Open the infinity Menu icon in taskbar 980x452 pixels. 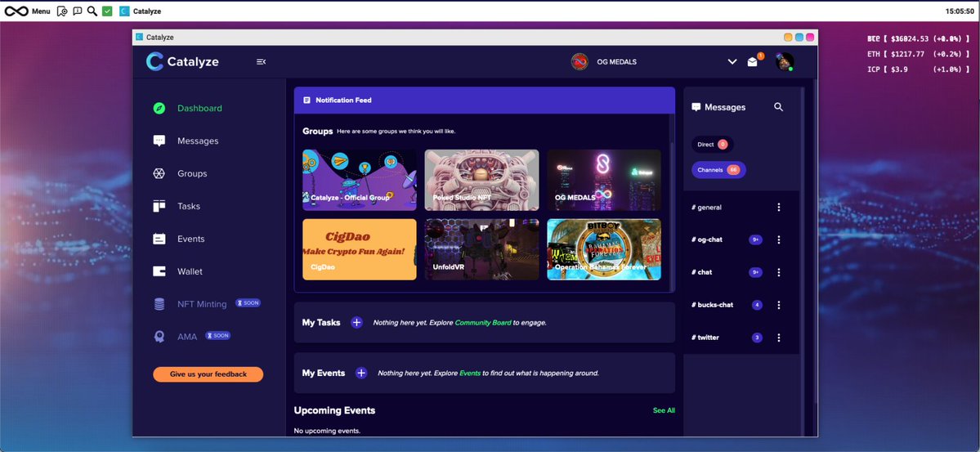(16, 11)
